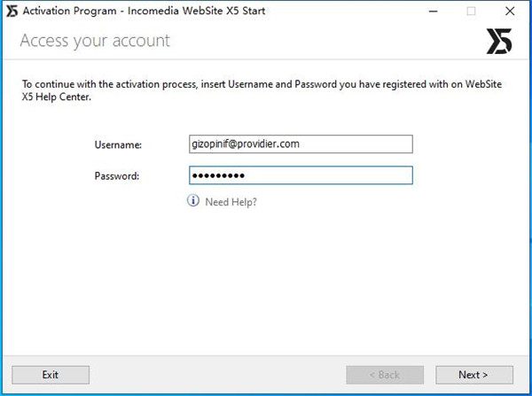Click the 'X5 Help Center.' text line
Screen dimensions: 532x396
click(57, 97)
